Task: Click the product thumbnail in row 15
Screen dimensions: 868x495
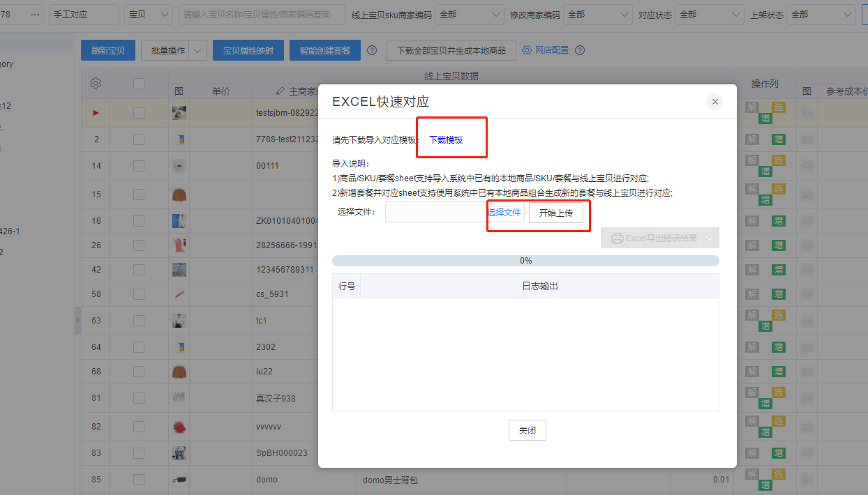Action: pos(179,195)
